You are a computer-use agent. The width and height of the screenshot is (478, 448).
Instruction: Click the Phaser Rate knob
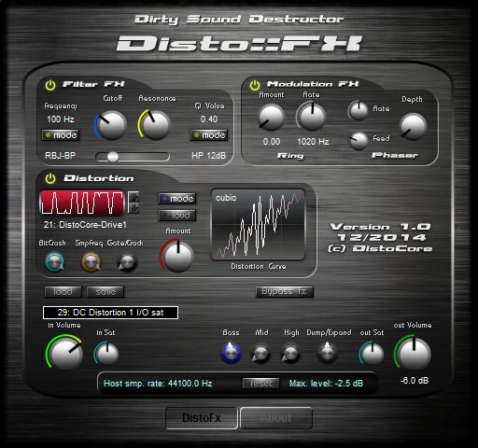(x=358, y=111)
